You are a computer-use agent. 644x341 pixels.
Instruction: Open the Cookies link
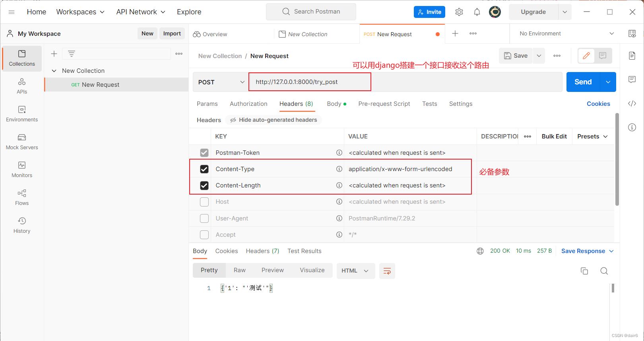[x=598, y=104]
